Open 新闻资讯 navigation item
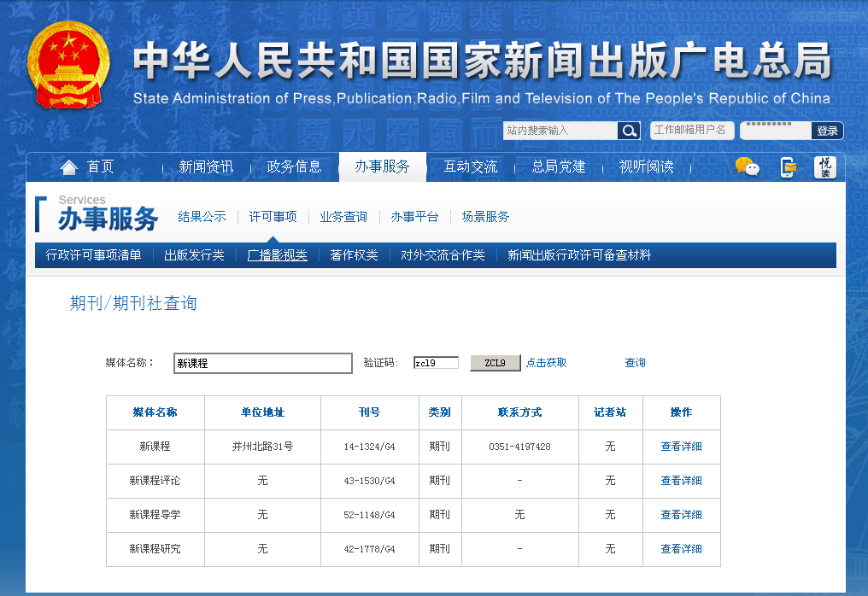 point(206,167)
